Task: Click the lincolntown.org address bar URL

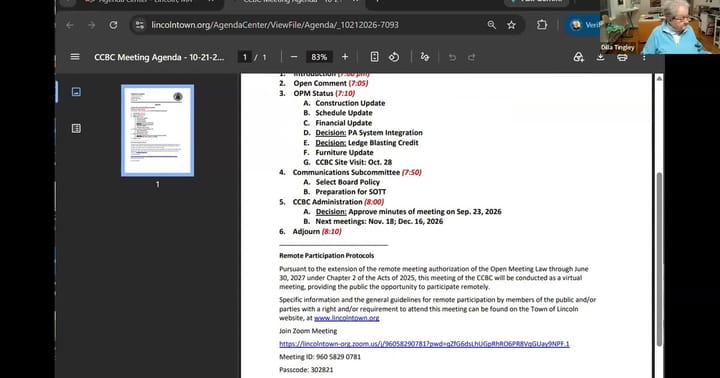Action: coord(275,25)
